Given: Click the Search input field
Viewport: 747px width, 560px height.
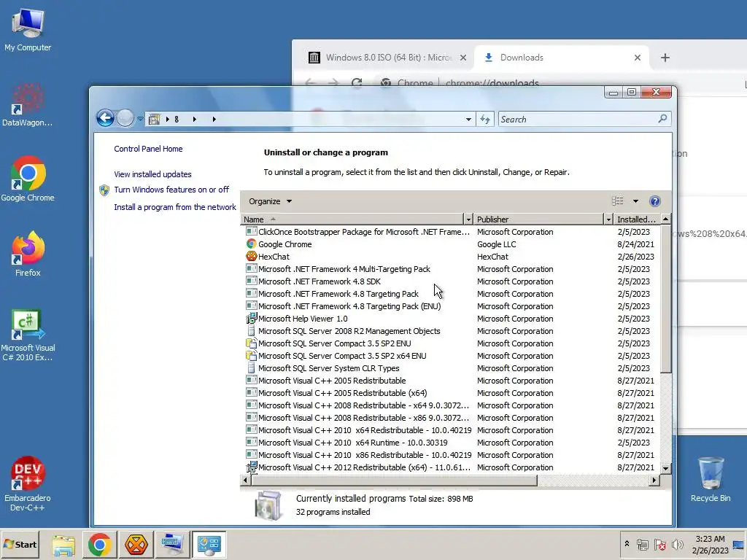Looking at the screenshot, I should [578, 120].
